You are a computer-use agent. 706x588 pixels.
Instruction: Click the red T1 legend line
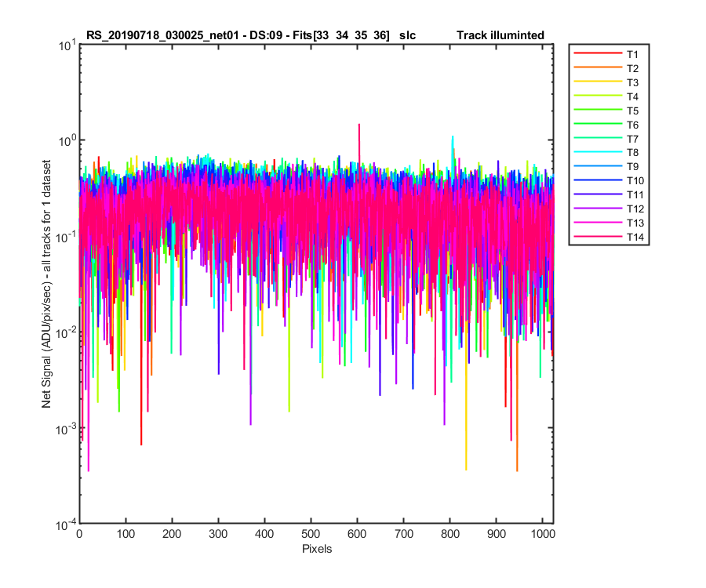598,53
